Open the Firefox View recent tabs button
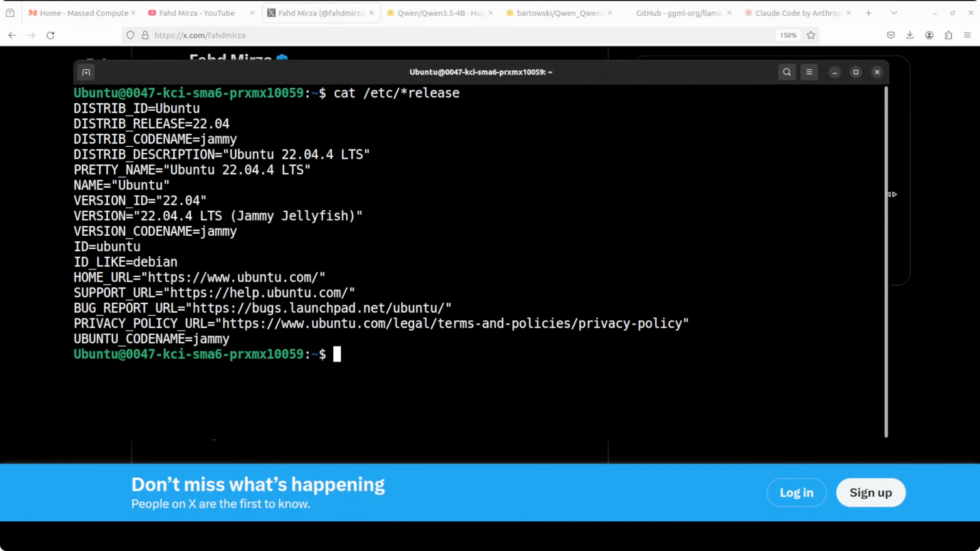This screenshot has height=551, width=980. (10, 13)
